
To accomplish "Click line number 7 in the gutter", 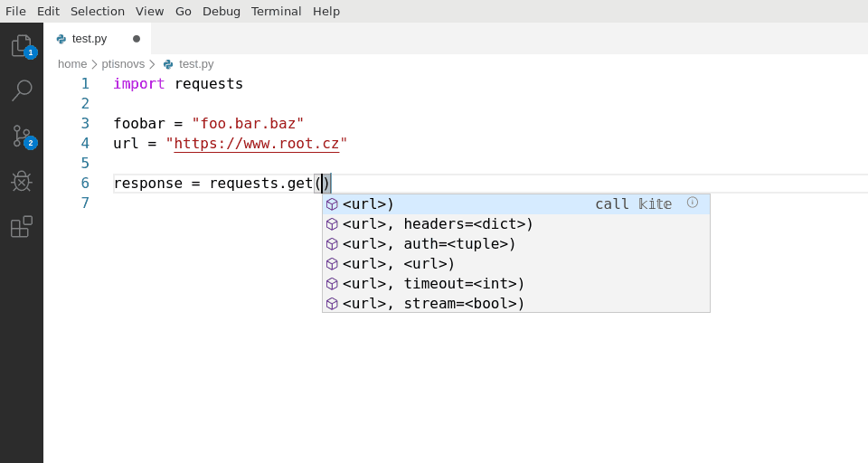I will point(85,203).
